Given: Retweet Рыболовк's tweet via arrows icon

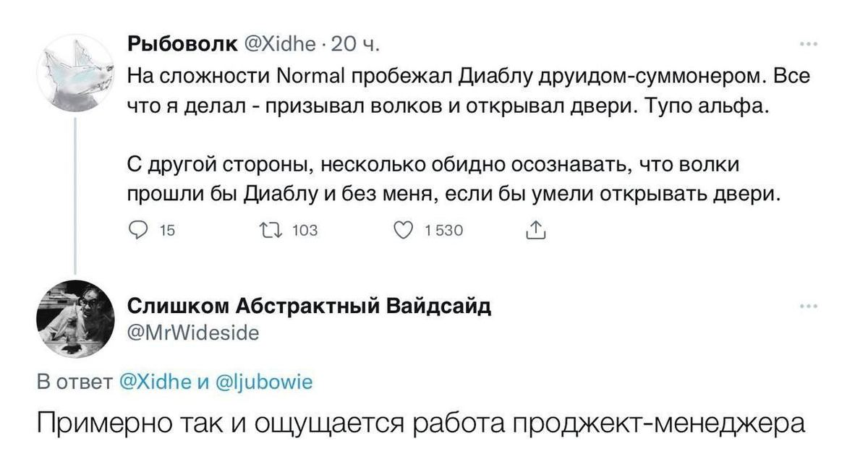Looking at the screenshot, I should [277, 231].
